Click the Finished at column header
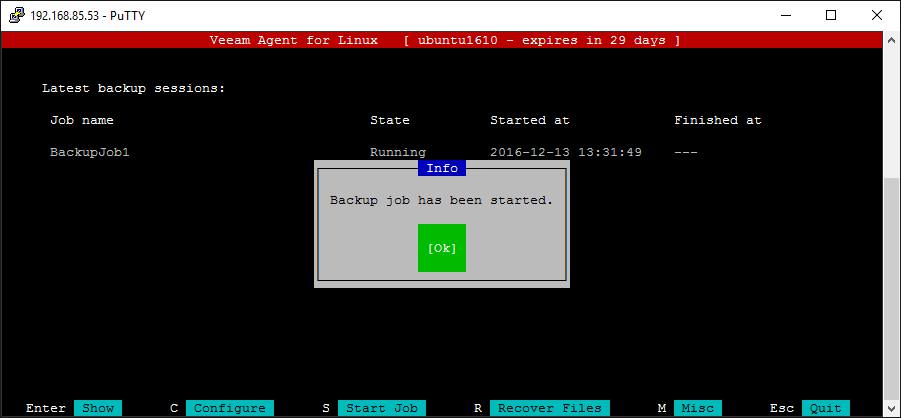901x418 pixels. click(718, 120)
